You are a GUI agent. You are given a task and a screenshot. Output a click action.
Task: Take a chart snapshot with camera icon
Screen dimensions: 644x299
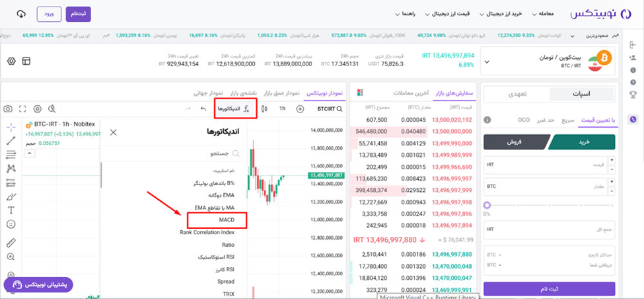click(8, 109)
